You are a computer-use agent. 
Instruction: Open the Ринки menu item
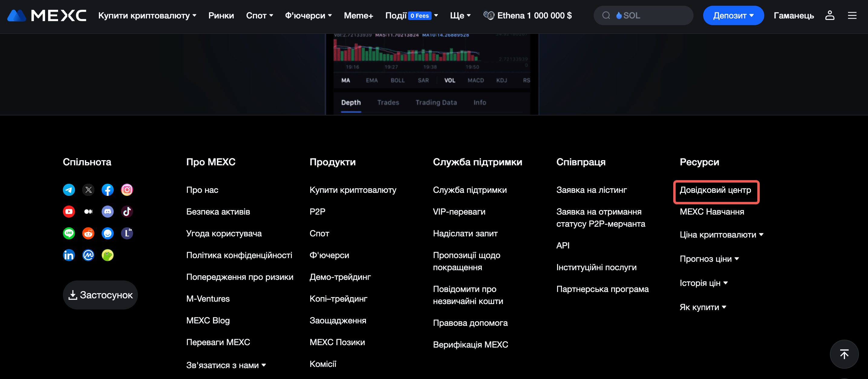click(221, 15)
